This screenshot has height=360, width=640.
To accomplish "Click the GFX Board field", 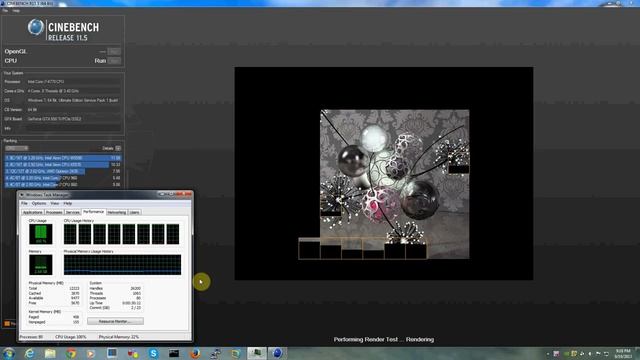I will coord(73,119).
